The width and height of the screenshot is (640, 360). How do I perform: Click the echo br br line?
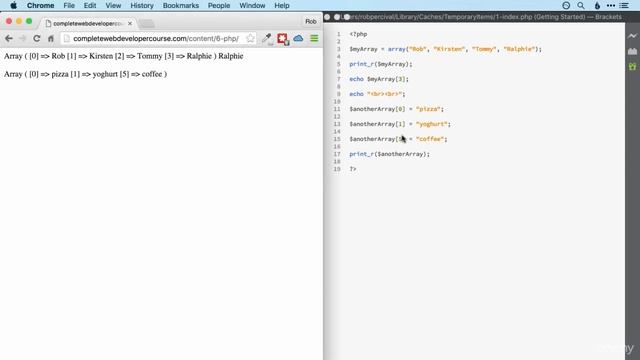(377, 94)
